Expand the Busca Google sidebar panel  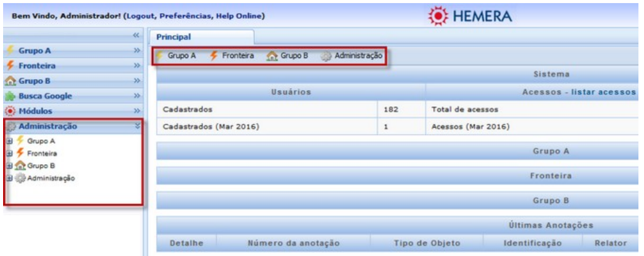tap(138, 96)
